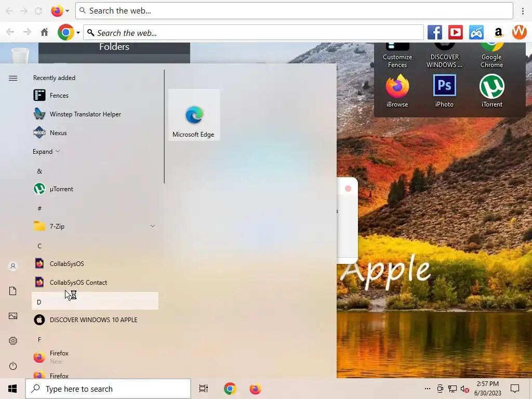Viewport: 532px width, 399px height.
Task: Toggle the Start menu hamburger button
Action: [x=13, y=78]
